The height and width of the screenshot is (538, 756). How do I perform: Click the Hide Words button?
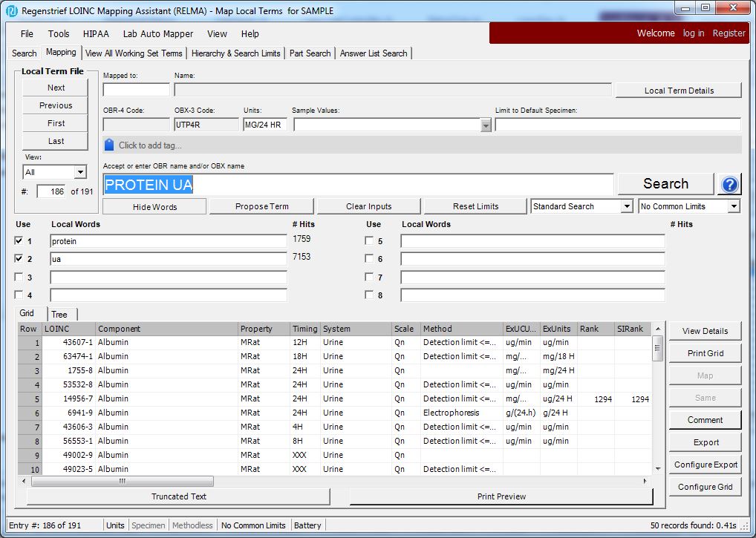click(x=154, y=206)
